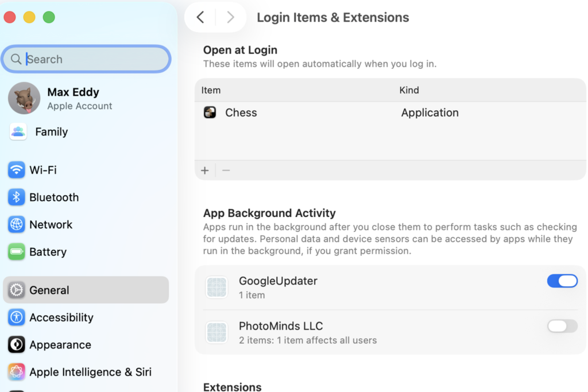Sort login items by Kind column header
Screen dimensions: 588x392
(409, 90)
